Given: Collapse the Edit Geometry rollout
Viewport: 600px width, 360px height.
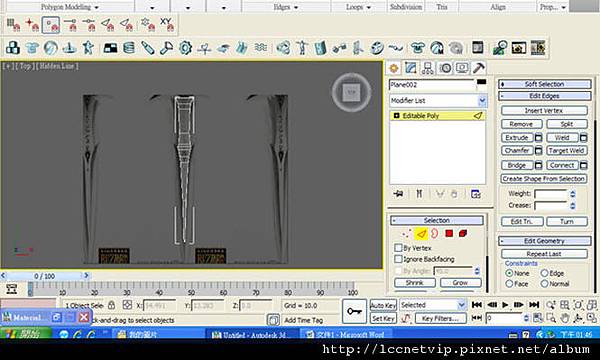Looking at the screenshot, I should [x=544, y=241].
